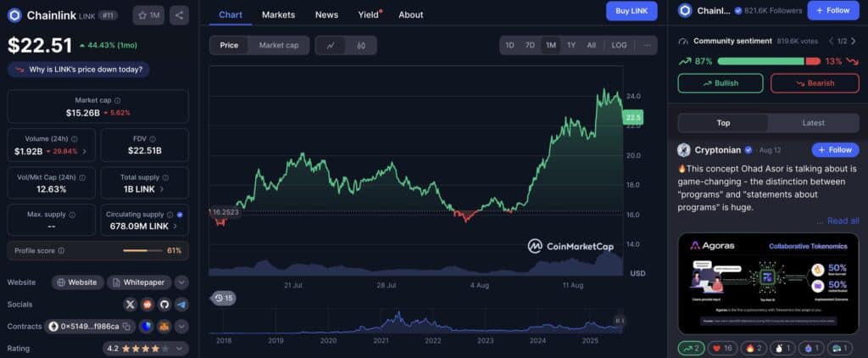
Task: Click the Circulating supply info icon
Action: 170,215
